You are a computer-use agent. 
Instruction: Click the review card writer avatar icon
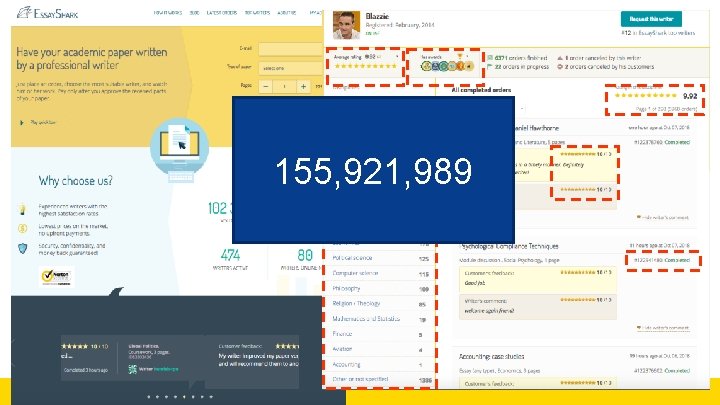[133, 369]
